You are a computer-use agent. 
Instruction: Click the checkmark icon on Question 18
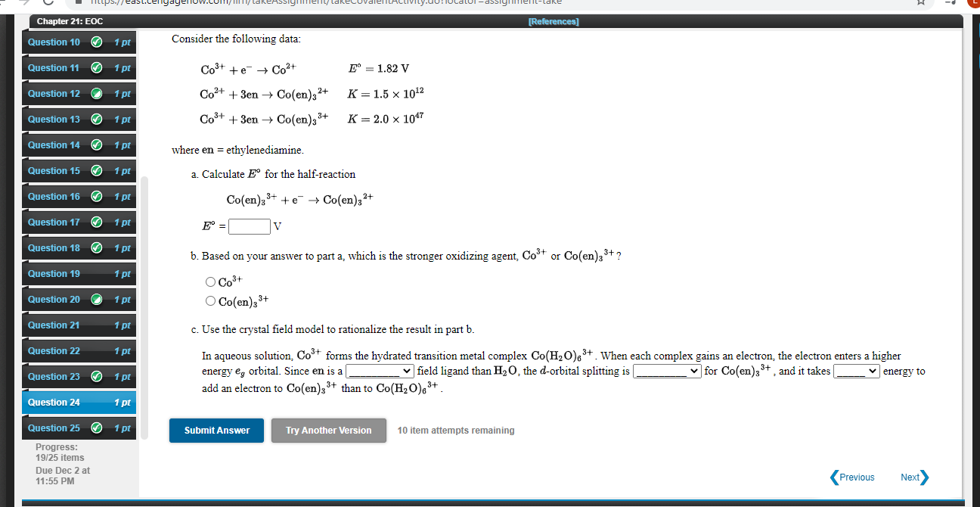97,248
